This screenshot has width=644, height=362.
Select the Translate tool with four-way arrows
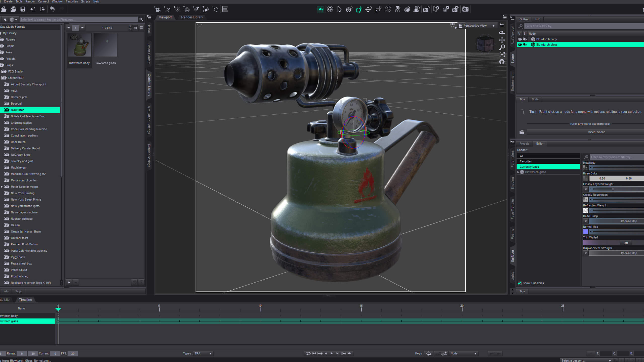[368, 10]
